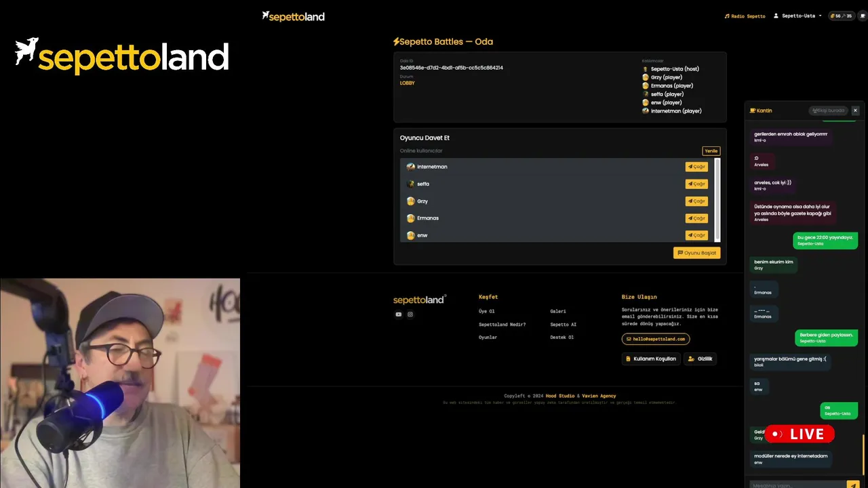Click seffa's avatar in the invite list

tap(410, 184)
